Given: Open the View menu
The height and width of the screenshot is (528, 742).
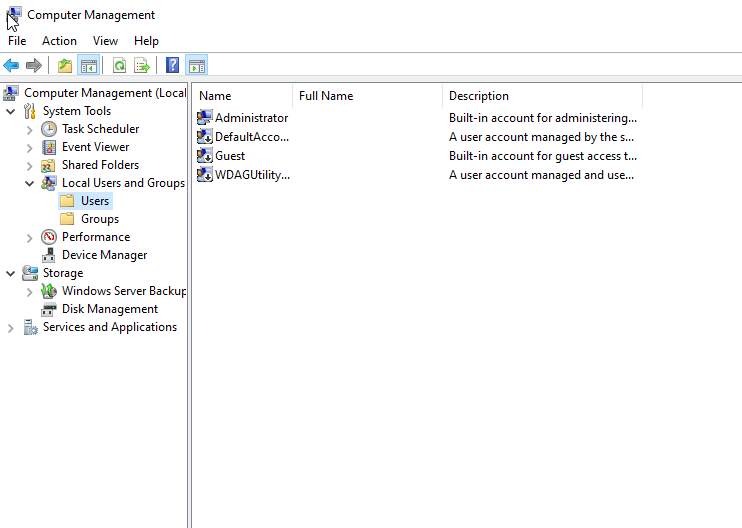Looking at the screenshot, I should (105, 41).
